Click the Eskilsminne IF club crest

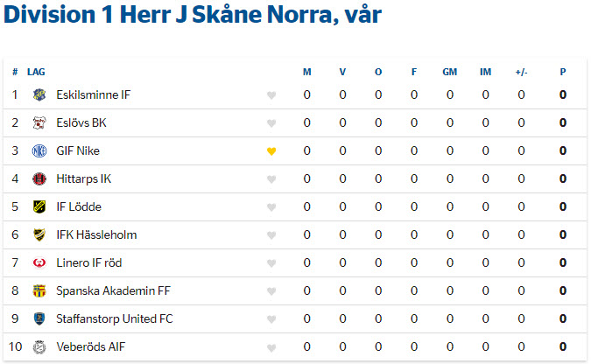39,95
